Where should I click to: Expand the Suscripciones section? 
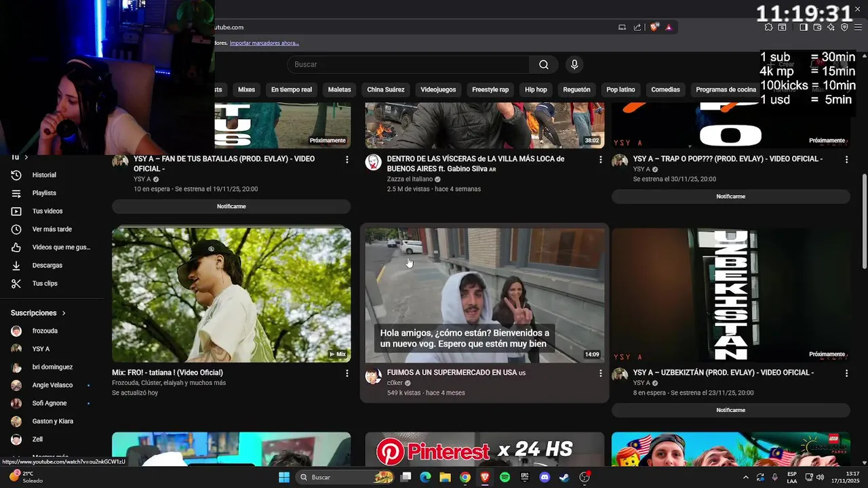(39, 313)
